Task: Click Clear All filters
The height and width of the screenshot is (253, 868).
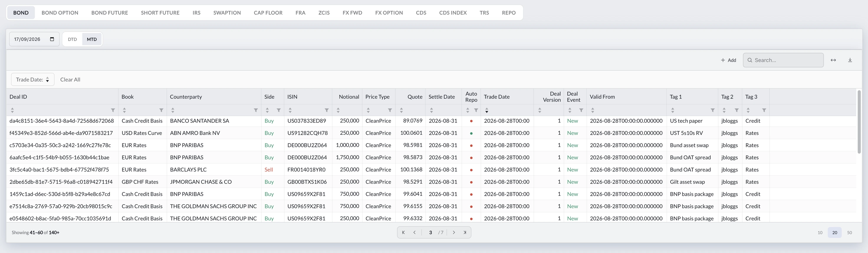Action: [x=70, y=80]
